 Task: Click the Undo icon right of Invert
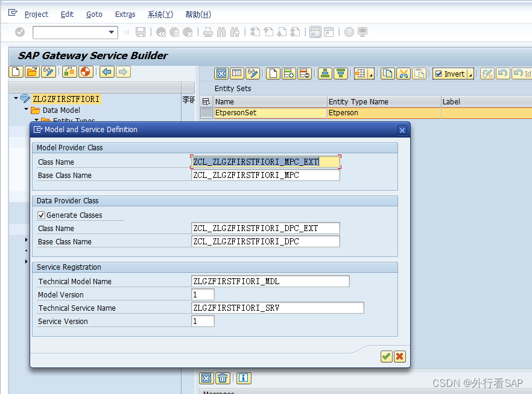(503, 74)
